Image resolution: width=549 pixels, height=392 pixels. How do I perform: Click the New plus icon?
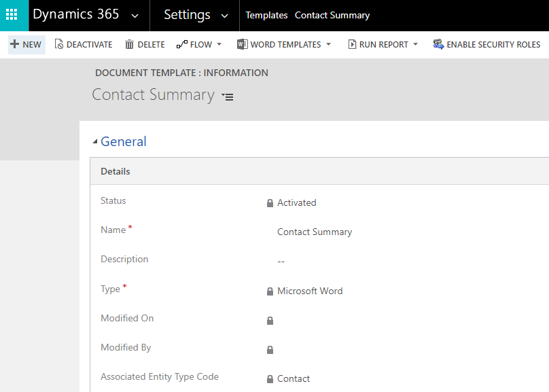point(14,44)
